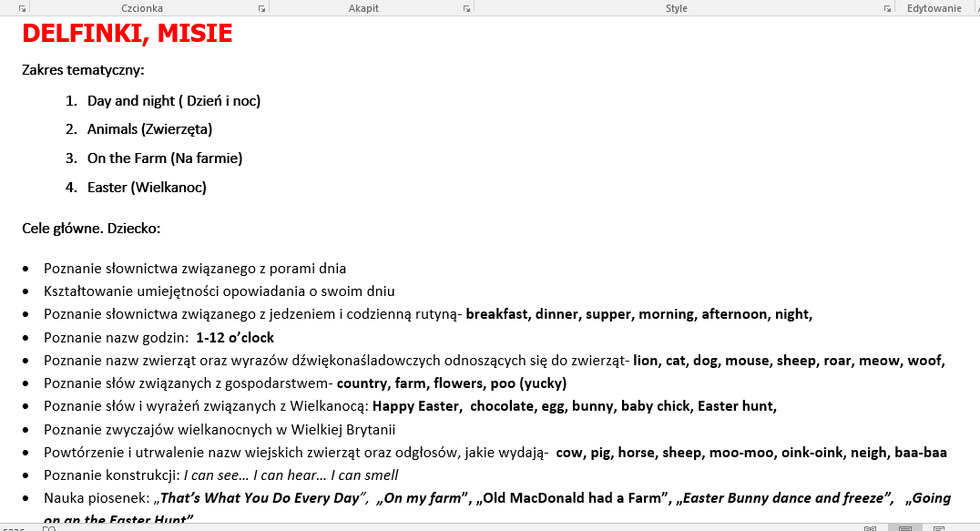This screenshot has width=980, height=531.
Task: Click list item 'Animals (Zwierzęta)'
Action: pos(149,129)
